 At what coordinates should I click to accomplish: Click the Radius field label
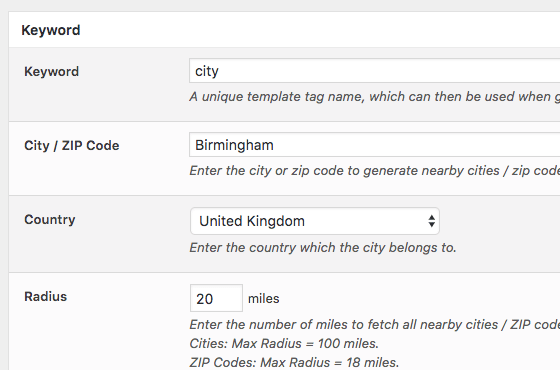pos(46,296)
